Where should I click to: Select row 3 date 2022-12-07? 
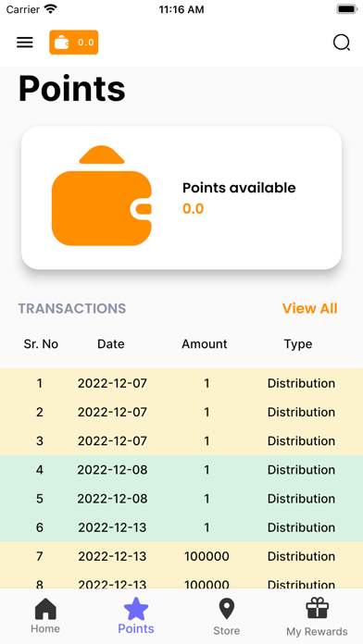click(112, 440)
